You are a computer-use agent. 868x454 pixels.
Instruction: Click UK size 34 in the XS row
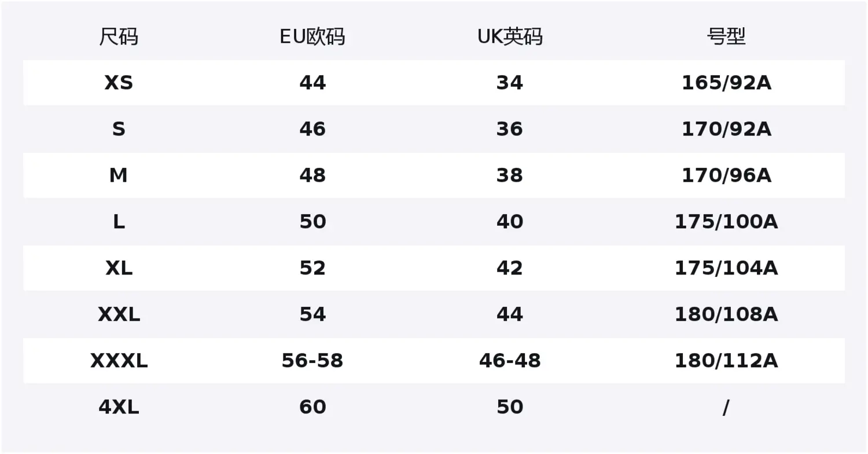510,83
